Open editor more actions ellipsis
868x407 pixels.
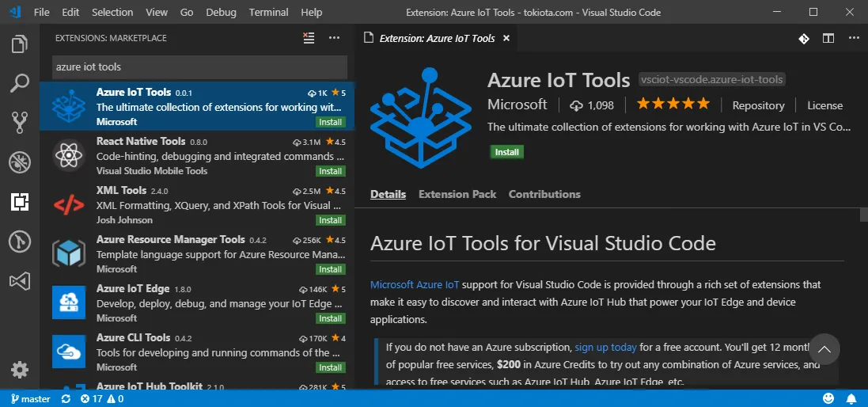tap(854, 38)
